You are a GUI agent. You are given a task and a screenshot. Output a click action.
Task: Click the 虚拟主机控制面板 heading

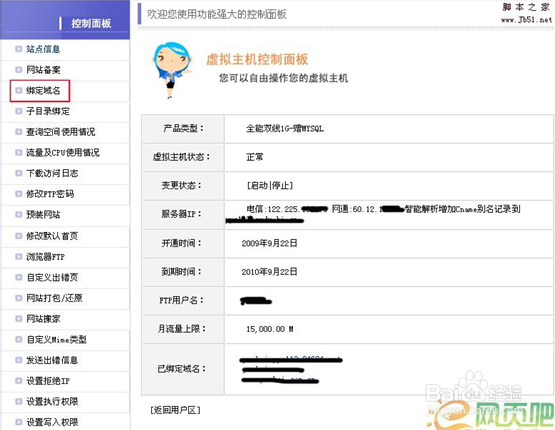pyautogui.click(x=257, y=59)
